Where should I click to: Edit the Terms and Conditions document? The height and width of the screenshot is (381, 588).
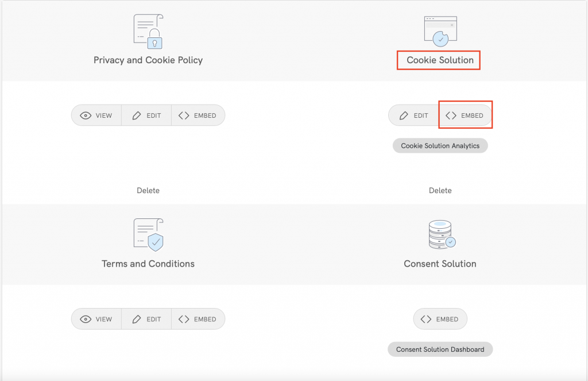[146, 319]
